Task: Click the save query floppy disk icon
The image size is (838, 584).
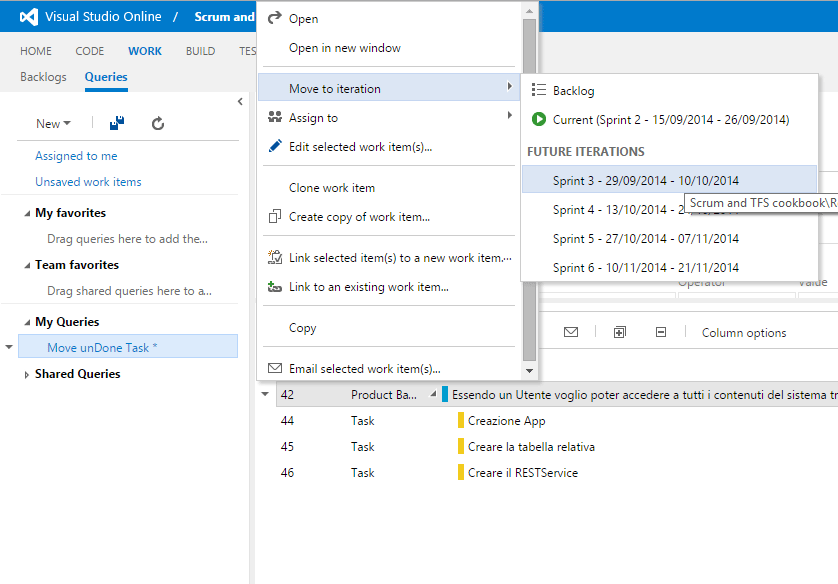Action: pos(117,123)
